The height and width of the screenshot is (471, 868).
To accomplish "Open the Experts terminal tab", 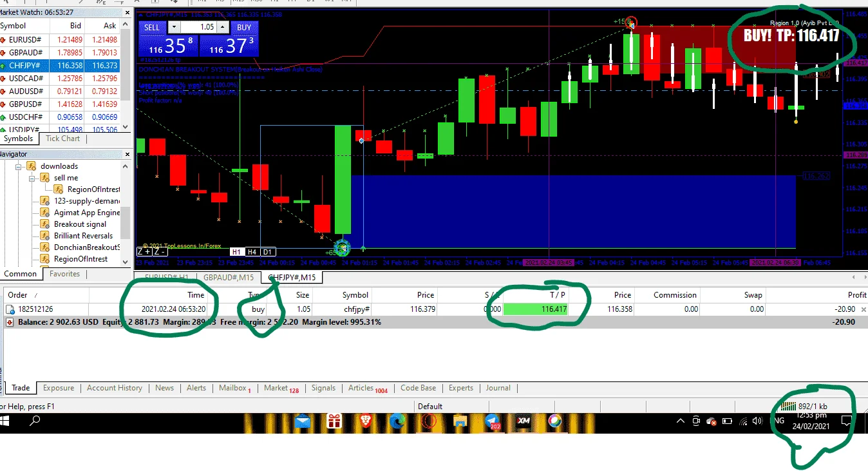I will pos(461,388).
